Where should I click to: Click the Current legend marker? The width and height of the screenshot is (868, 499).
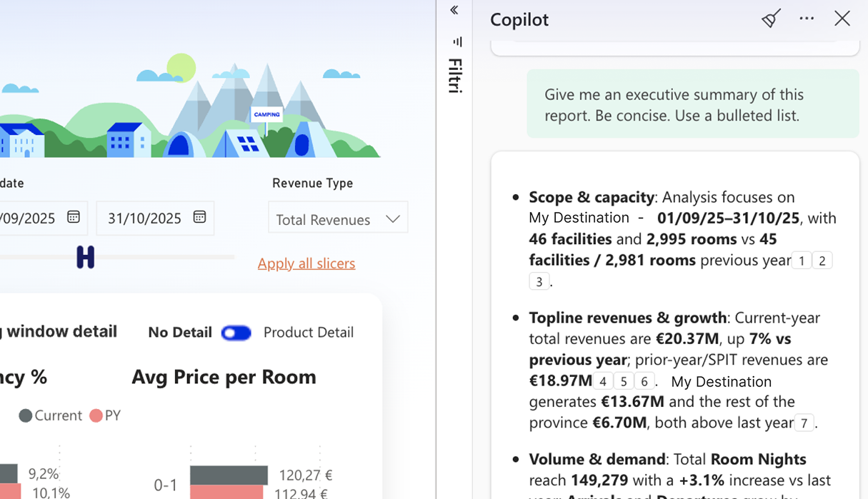(x=26, y=415)
